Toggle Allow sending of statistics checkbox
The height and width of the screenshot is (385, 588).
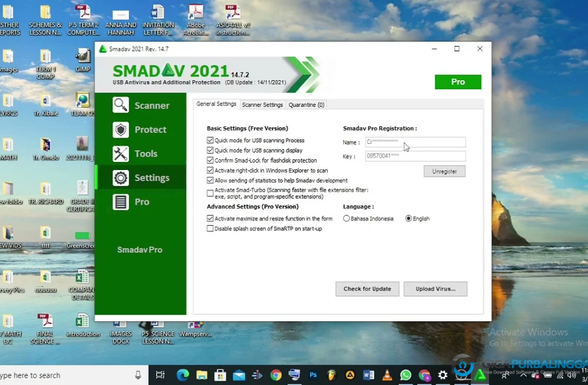(x=210, y=180)
